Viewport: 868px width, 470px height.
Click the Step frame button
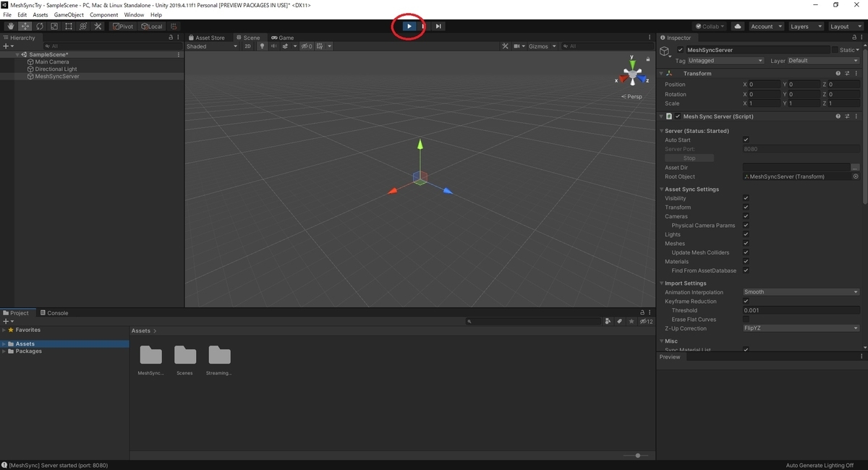coord(438,27)
